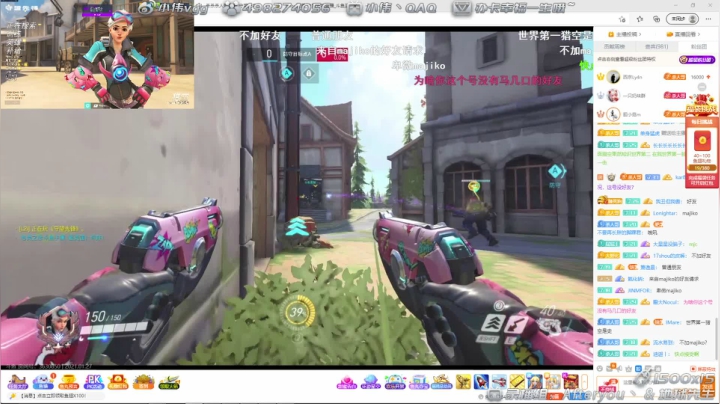The image size is (720, 404).
Task: Click the first-ranked fan's avatar
Action: (613, 77)
